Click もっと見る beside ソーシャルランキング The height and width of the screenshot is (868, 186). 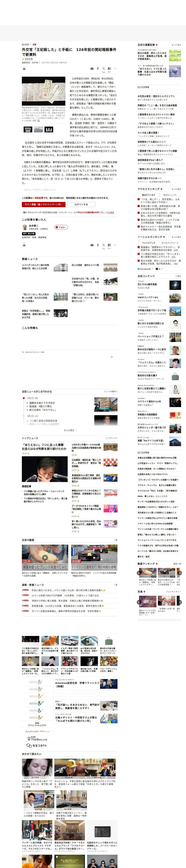(x=176, y=237)
